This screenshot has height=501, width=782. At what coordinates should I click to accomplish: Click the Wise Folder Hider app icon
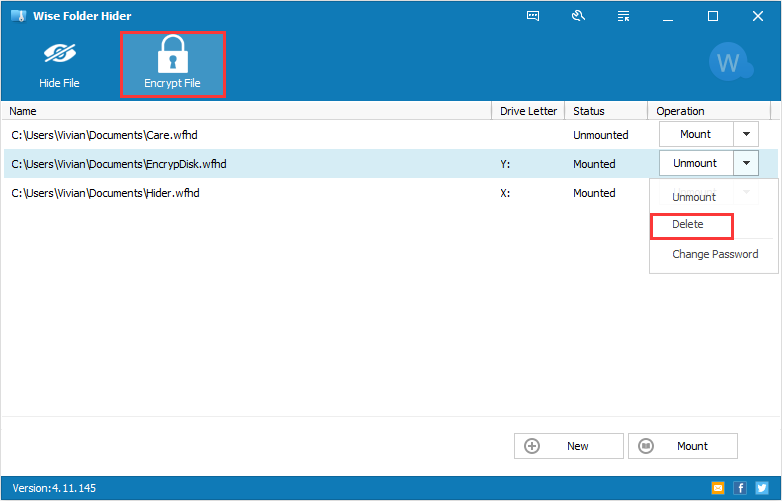point(18,16)
